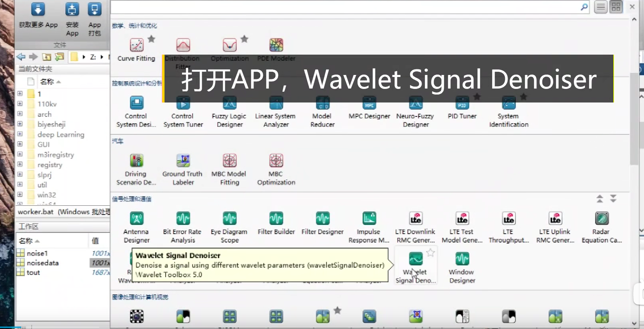Screen dimensions: 644x329
Task: Open Linear System Analyzer
Action: [x=276, y=112]
